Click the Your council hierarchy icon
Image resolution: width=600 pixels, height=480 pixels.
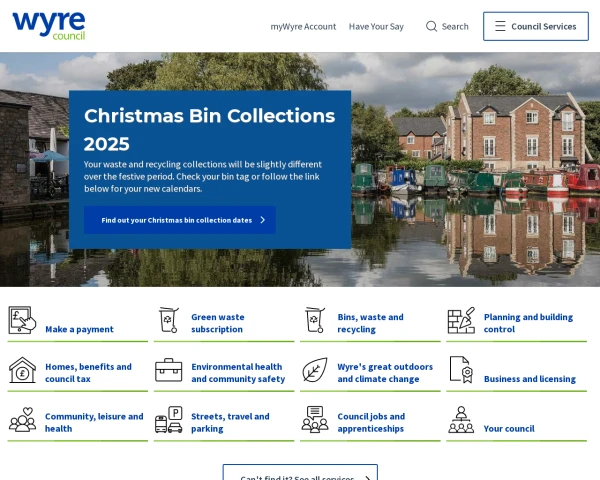461,420
